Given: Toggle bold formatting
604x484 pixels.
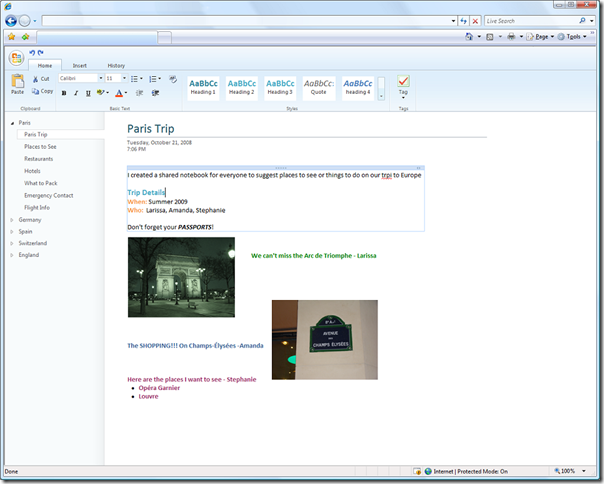Looking at the screenshot, I should pyautogui.click(x=64, y=93).
